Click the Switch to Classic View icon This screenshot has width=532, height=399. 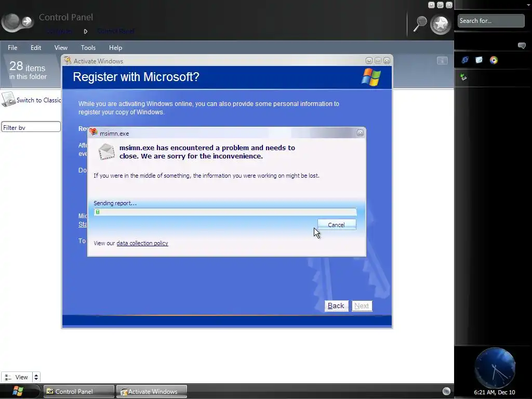8,99
